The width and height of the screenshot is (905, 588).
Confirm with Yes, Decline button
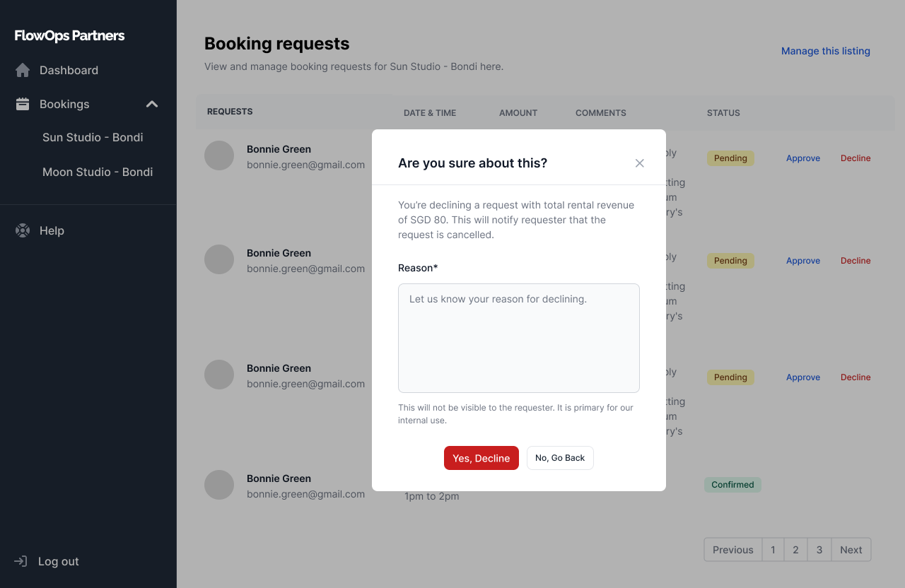481,458
